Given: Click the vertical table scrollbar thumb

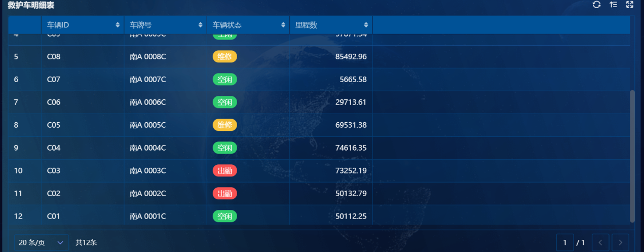Looking at the screenshot, I should [x=632, y=156].
